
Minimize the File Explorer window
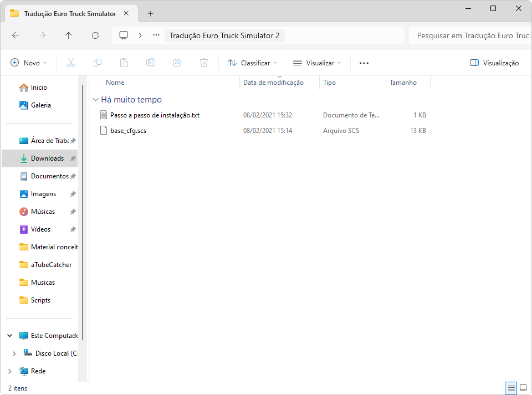[x=468, y=8]
